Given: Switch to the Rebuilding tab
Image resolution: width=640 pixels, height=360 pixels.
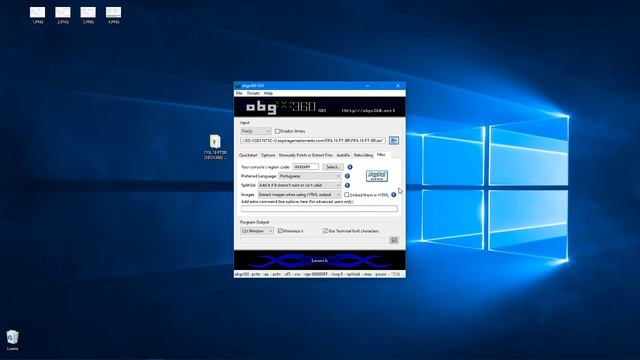Looking at the screenshot, I should coord(363,155).
